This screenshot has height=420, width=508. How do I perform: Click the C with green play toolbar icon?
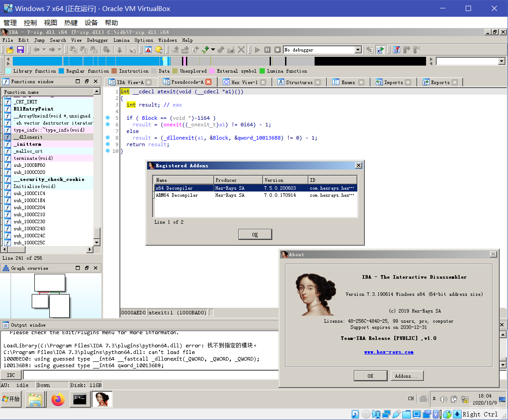tap(380, 50)
